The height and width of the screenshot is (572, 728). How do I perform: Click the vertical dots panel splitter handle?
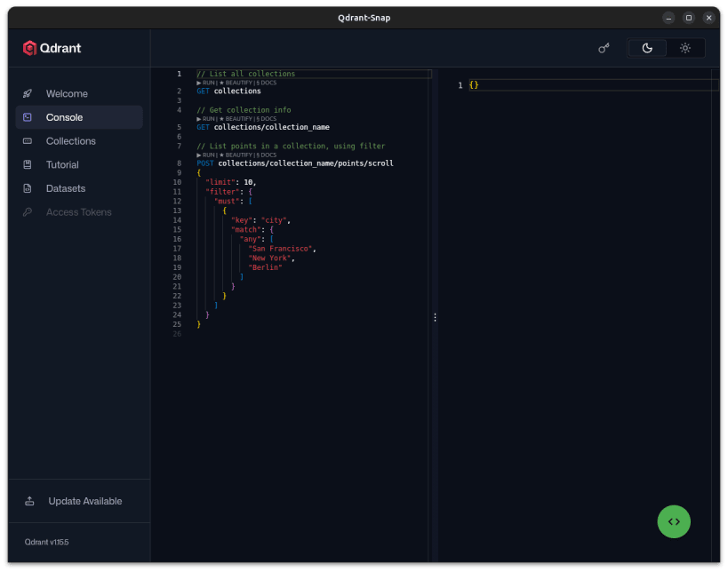point(435,317)
